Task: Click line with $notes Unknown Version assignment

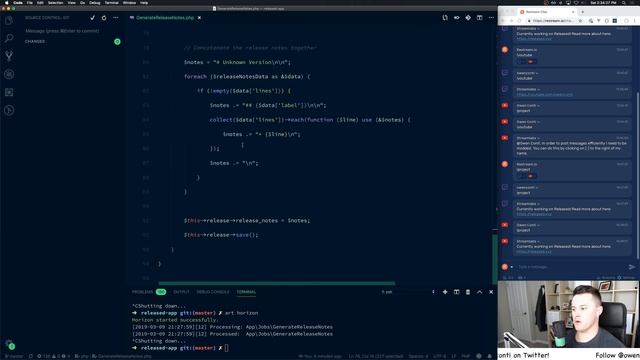Action: 237,62
